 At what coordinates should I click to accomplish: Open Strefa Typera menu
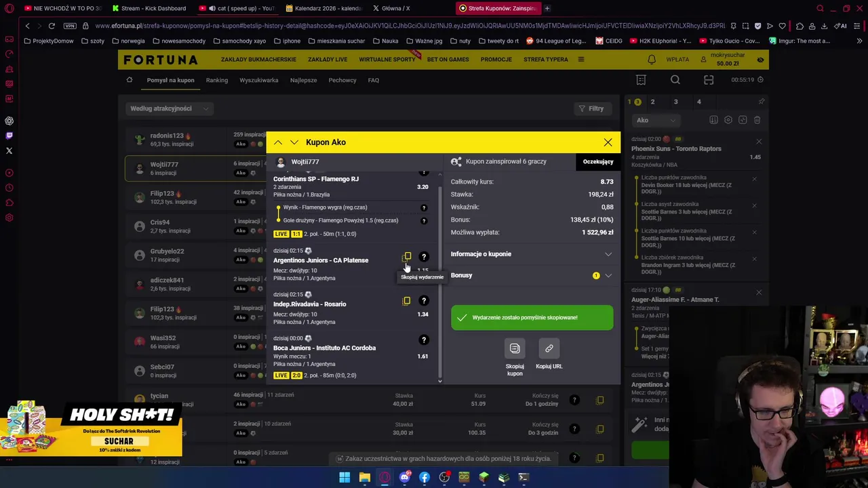(x=546, y=60)
